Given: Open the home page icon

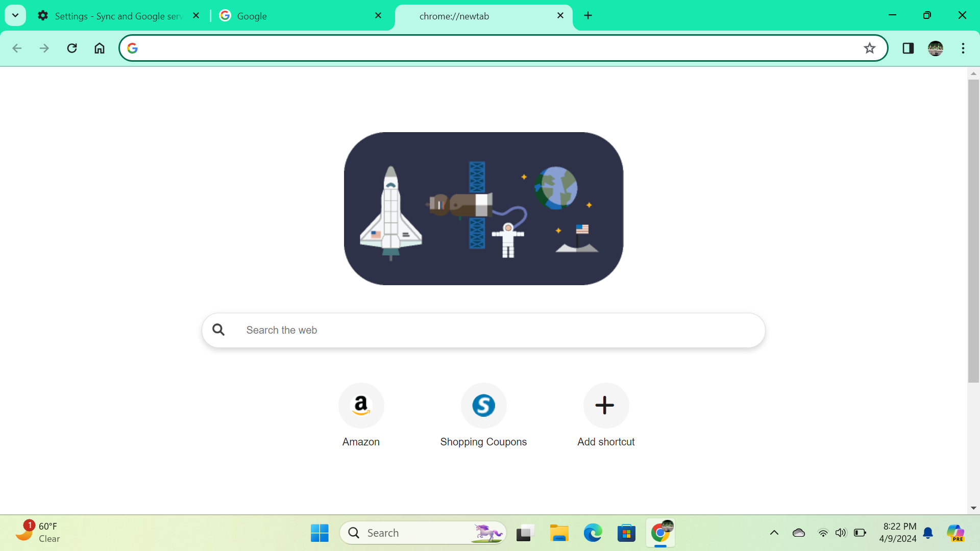Looking at the screenshot, I should pyautogui.click(x=100, y=48).
